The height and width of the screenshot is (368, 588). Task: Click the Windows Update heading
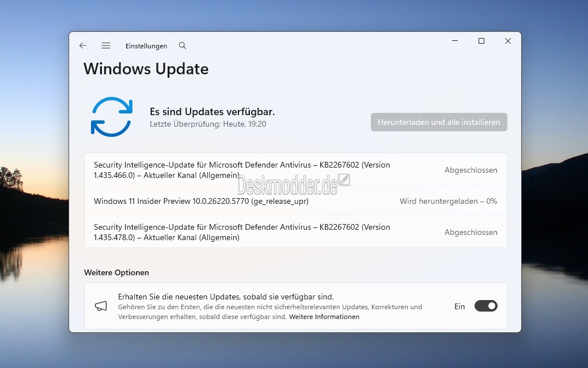point(146,69)
